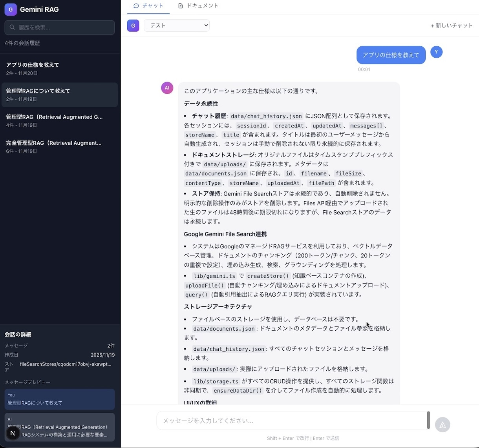The image size is (479, 448).
Task: Open conversation 完全管理型RAG（Retrieval Augment...
Action: click(60, 146)
